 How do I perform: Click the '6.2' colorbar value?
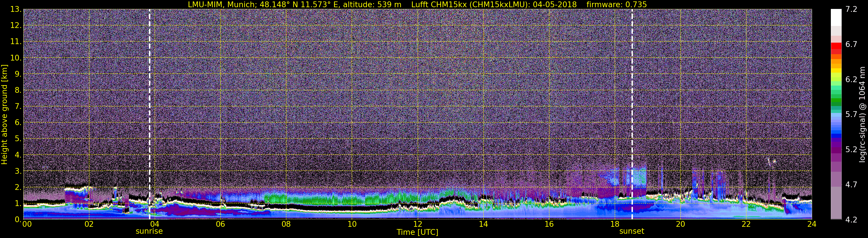(851, 79)
